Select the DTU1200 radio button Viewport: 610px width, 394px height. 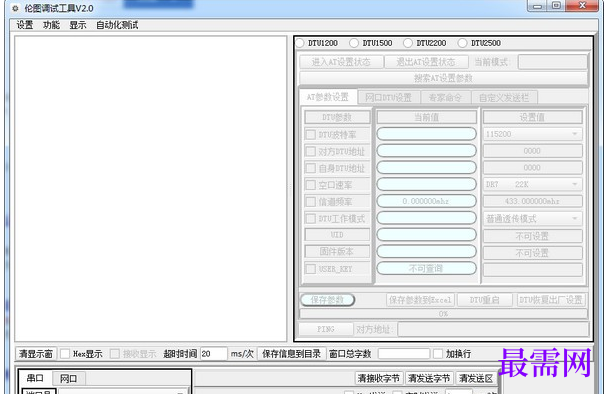pyautogui.click(x=300, y=43)
